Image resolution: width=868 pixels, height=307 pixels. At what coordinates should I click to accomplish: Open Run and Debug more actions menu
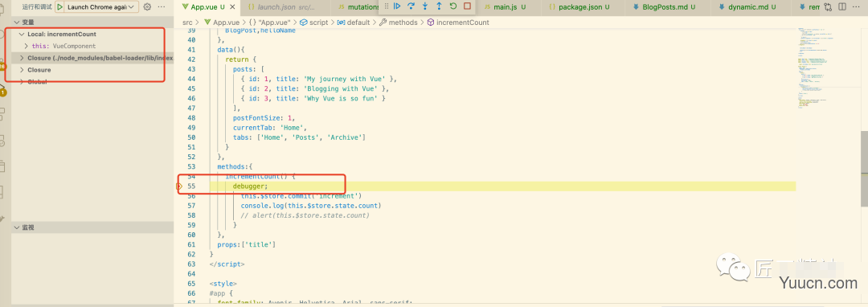pyautogui.click(x=162, y=6)
